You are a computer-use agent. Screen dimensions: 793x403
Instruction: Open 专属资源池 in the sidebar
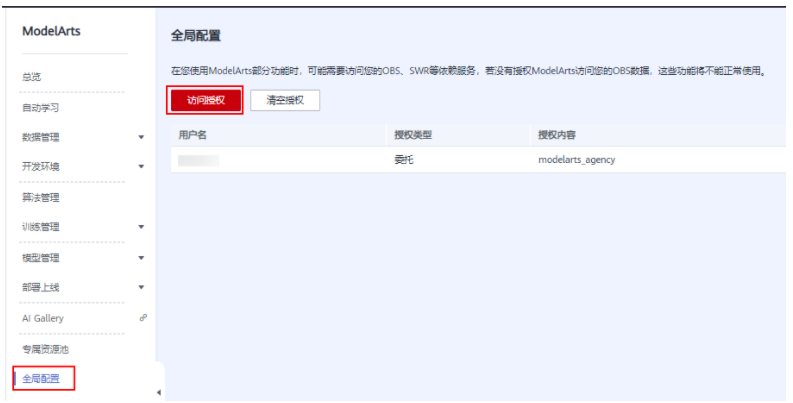click(x=46, y=349)
